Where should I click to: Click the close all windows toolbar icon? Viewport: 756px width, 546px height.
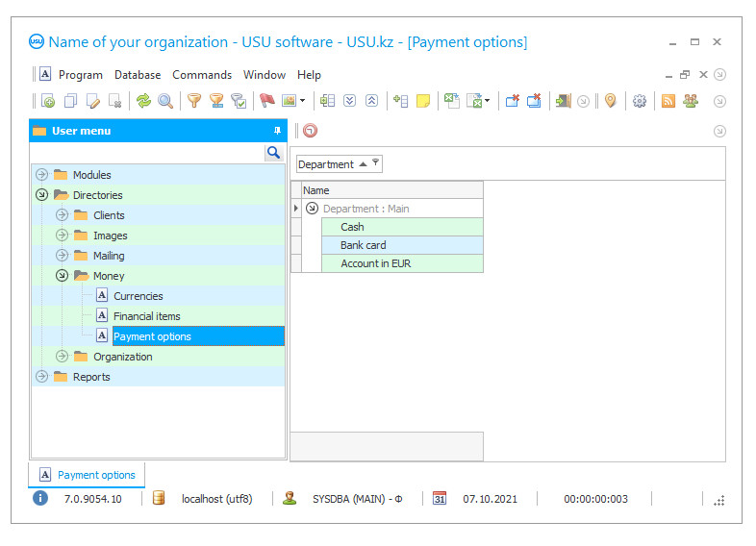pos(534,101)
